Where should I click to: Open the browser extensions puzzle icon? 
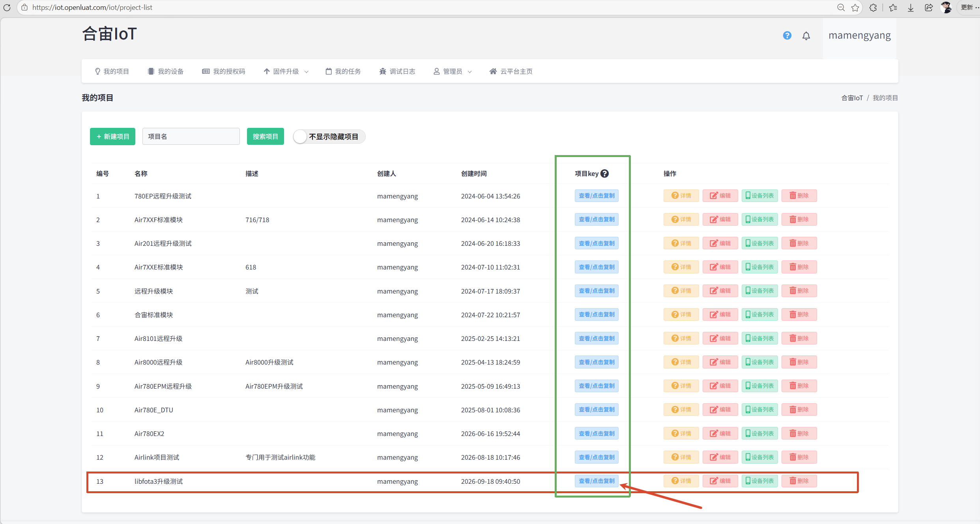tap(873, 7)
